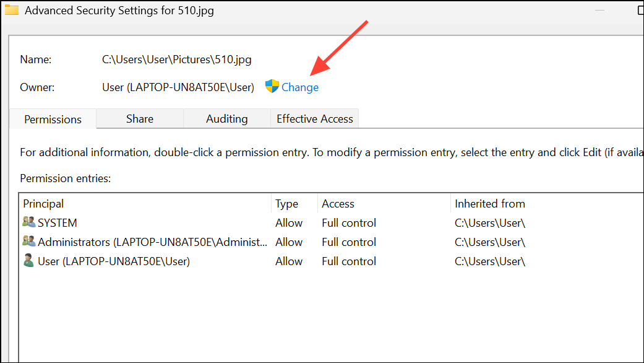Select the Administrators group icon

(x=28, y=242)
